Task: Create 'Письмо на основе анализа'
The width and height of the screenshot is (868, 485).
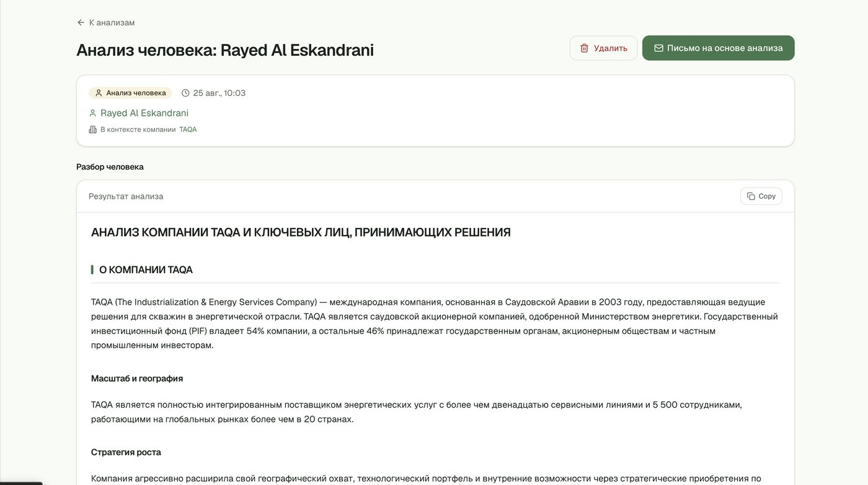Action: pos(718,48)
